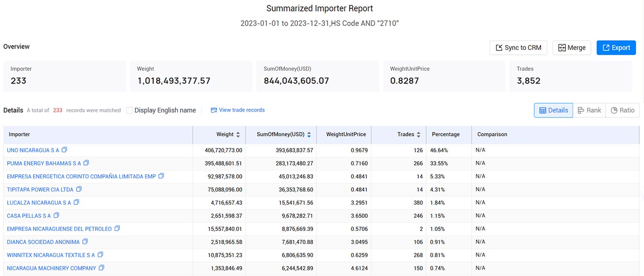Sort by SumOfMoney(USD) column arrows

pos(309,134)
